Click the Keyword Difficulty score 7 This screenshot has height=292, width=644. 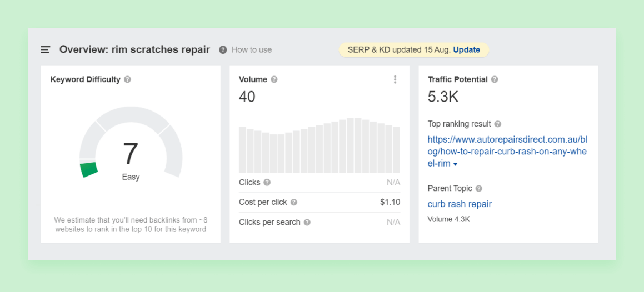131,154
